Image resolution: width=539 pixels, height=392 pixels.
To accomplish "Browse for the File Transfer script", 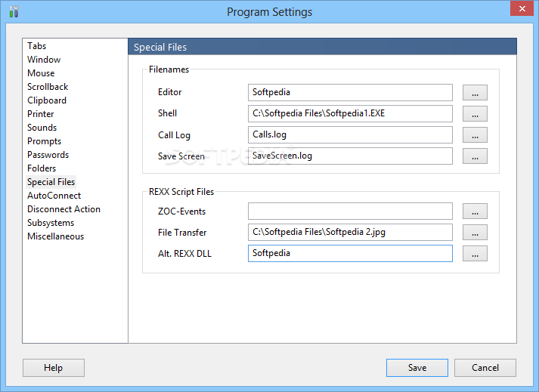I will tap(475, 233).
